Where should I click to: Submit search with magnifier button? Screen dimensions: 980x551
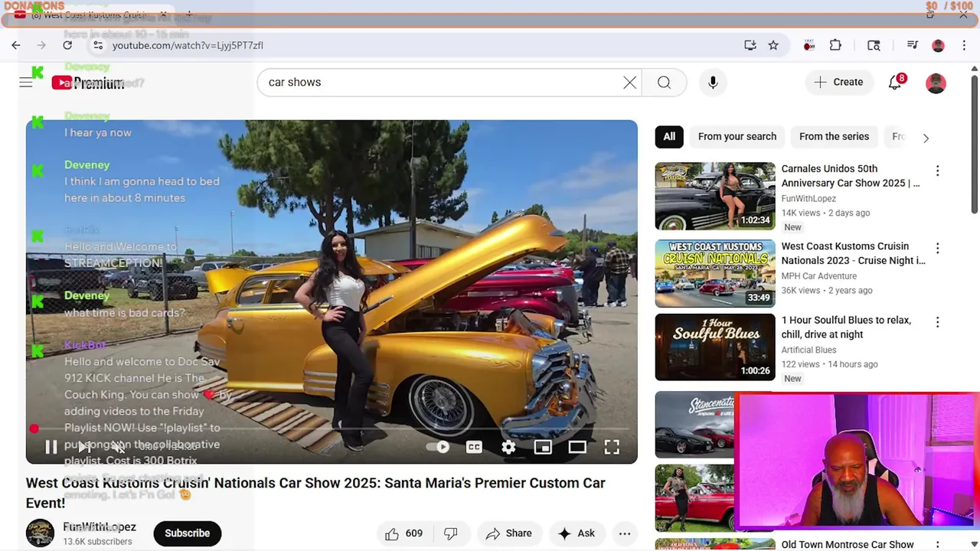(664, 82)
